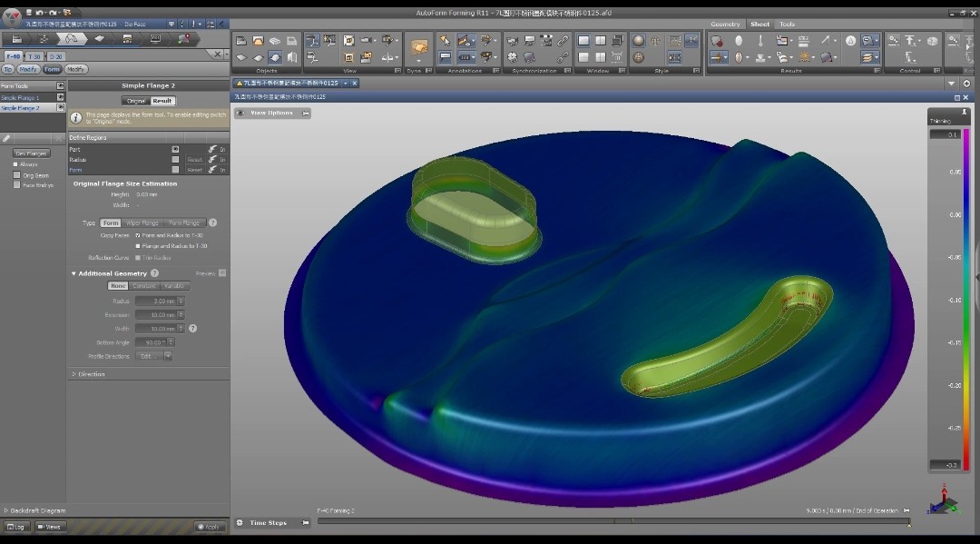Open the dropdown arrow below the Dyna icon
Viewport: 980px width, 544px height.
tap(418, 62)
